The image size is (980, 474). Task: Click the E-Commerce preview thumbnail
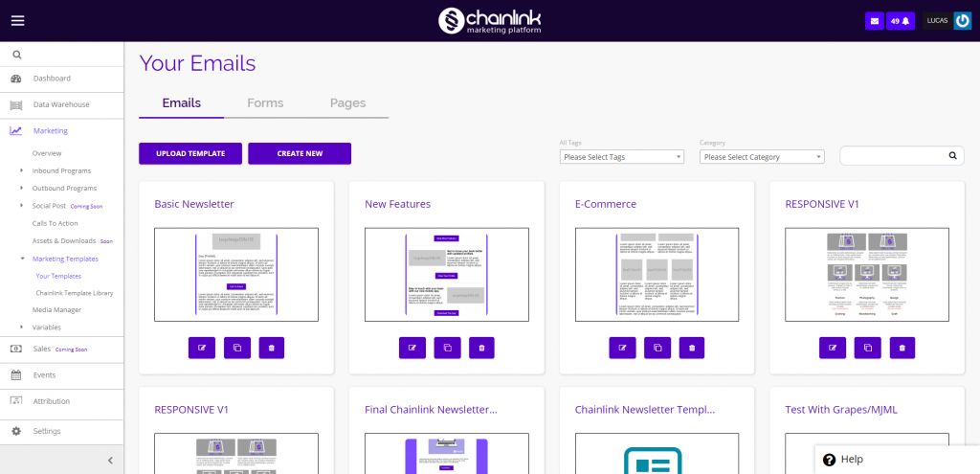(x=657, y=275)
